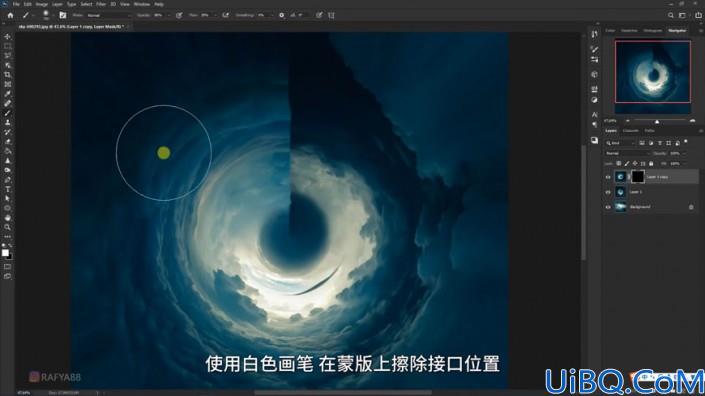Image resolution: width=705 pixels, height=396 pixels.
Task: Toggle pressure for opacity button
Action: [179, 15]
